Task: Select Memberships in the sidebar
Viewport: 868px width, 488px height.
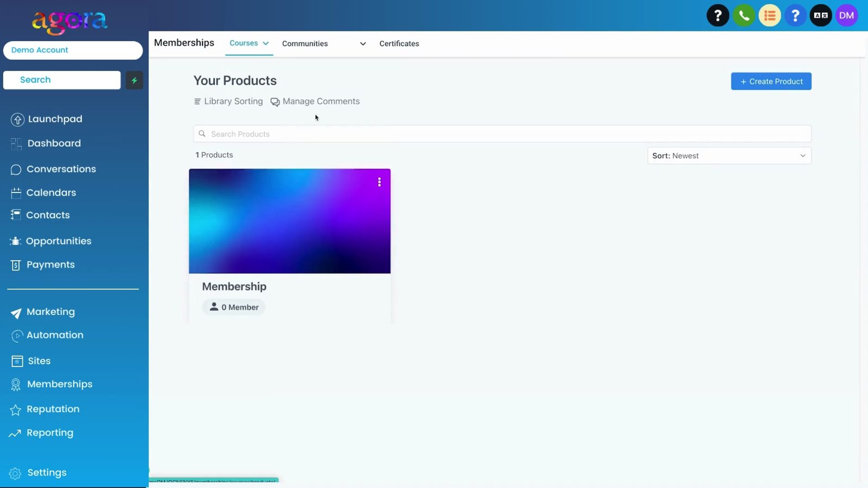Action: tap(52, 384)
